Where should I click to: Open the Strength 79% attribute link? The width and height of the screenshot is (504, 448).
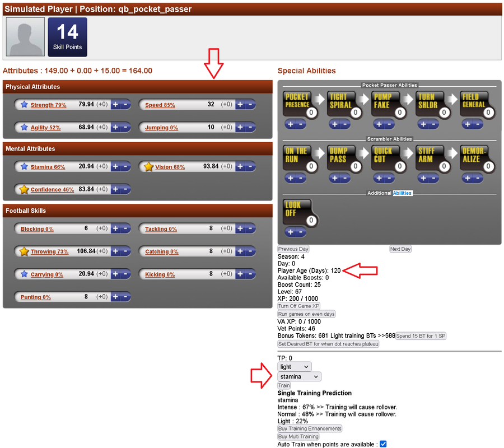click(49, 105)
